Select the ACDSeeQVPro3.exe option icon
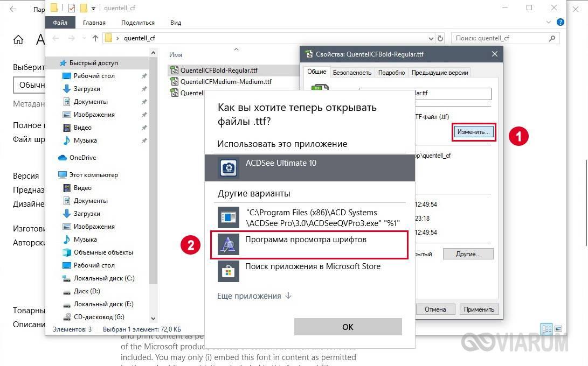The image size is (588, 366). tap(228, 217)
